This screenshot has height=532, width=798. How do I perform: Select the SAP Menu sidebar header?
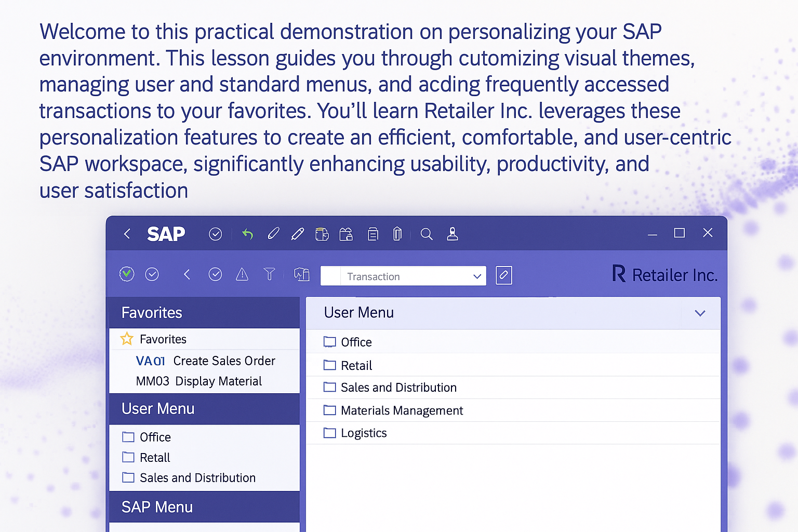point(204,507)
